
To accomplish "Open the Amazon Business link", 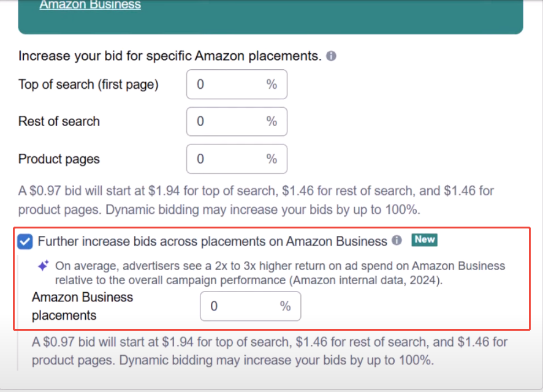I will tap(90, 5).
